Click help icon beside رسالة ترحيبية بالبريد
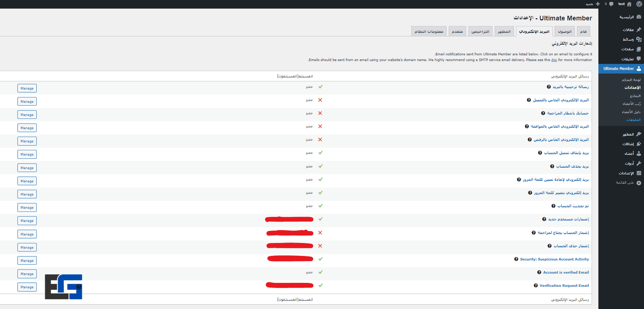644x309 pixels. pyautogui.click(x=549, y=87)
